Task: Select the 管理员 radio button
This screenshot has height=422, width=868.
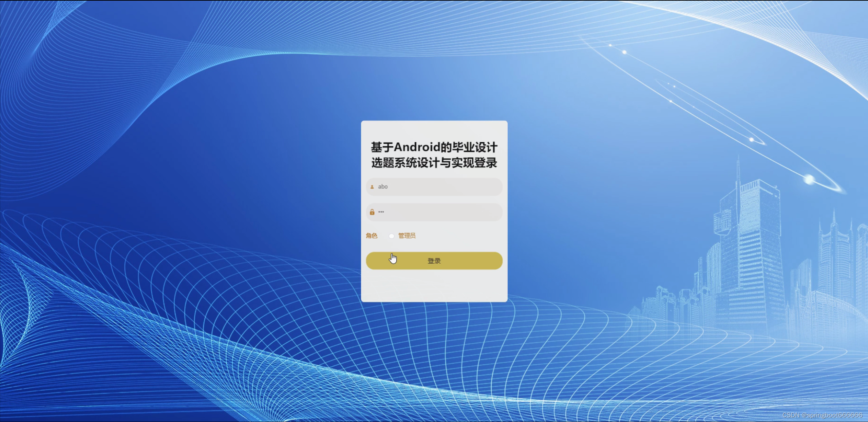Action: 391,236
